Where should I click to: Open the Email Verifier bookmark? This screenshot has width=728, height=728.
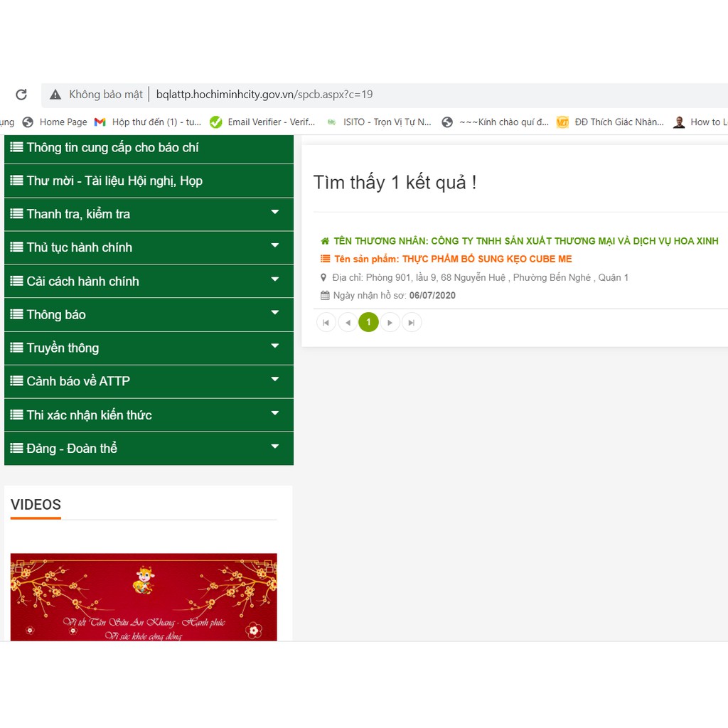(x=262, y=122)
